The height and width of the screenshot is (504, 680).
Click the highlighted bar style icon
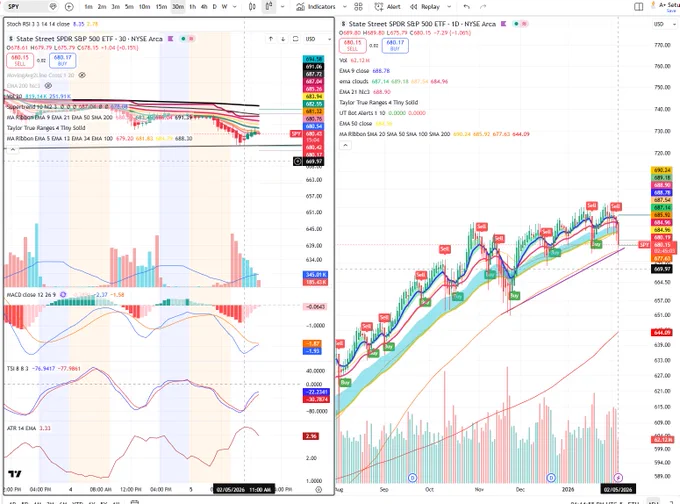pos(269,7)
